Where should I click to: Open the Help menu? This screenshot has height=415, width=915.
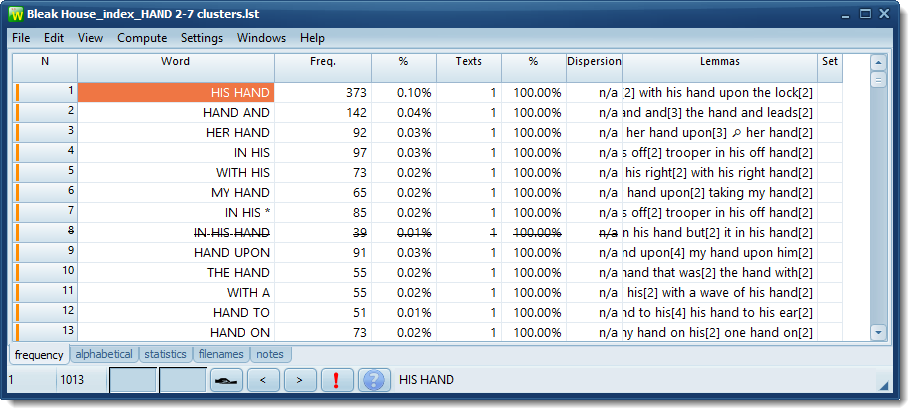pyautogui.click(x=312, y=38)
